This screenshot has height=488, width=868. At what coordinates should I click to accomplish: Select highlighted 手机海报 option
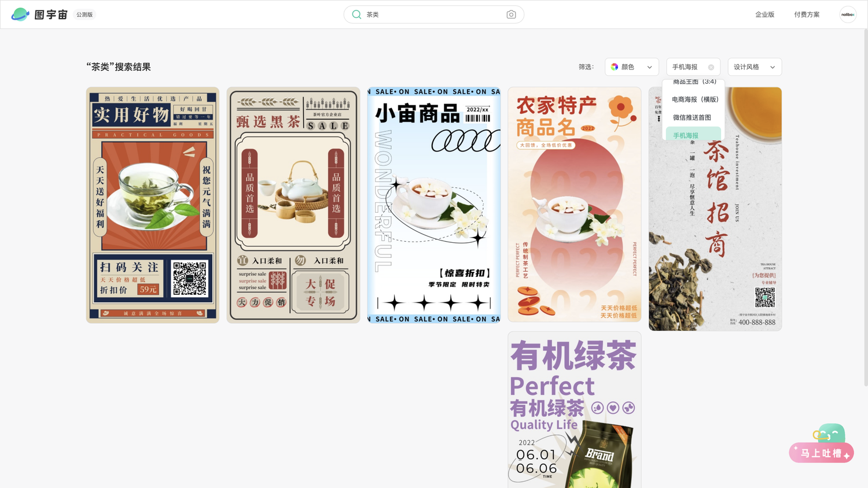(x=693, y=135)
